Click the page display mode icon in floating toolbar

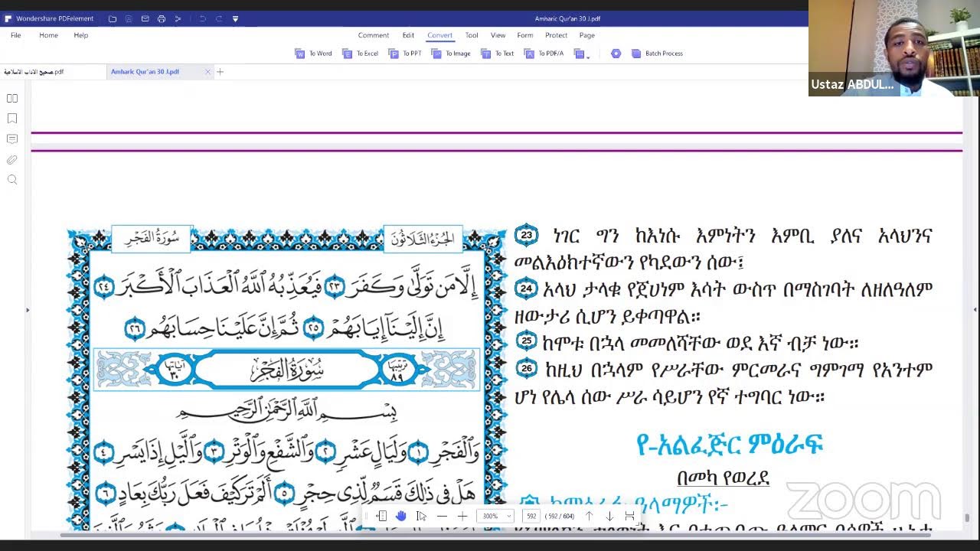pyautogui.click(x=381, y=517)
